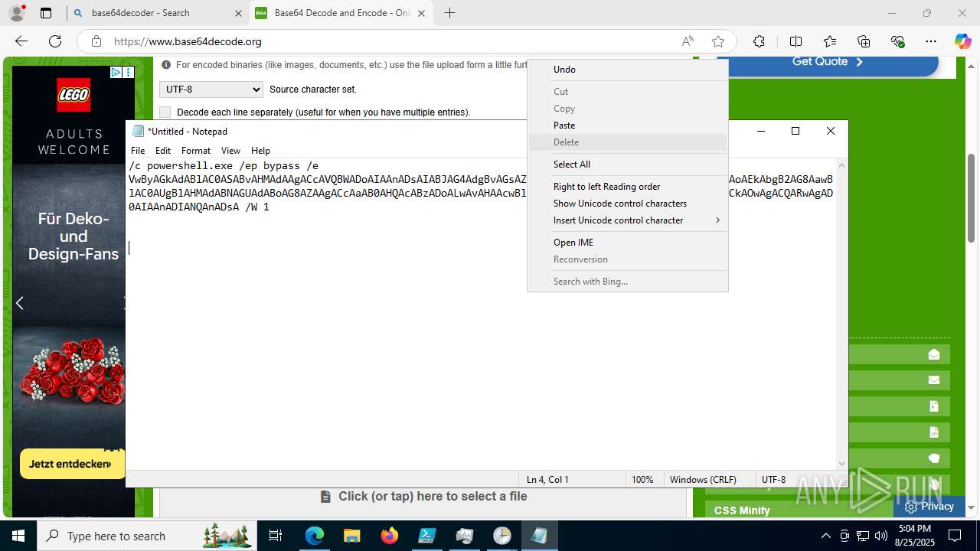
Task: Open the Privacy settings button
Action: (x=929, y=506)
